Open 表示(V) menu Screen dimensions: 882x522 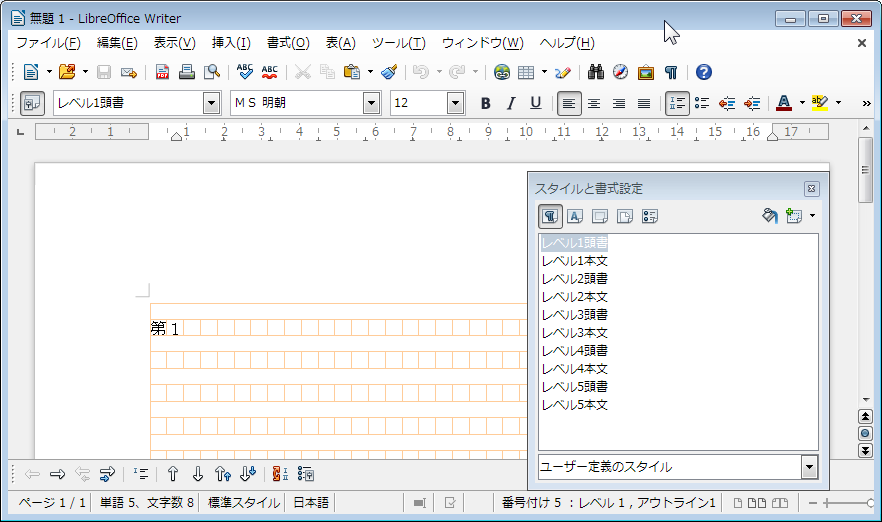(x=174, y=43)
